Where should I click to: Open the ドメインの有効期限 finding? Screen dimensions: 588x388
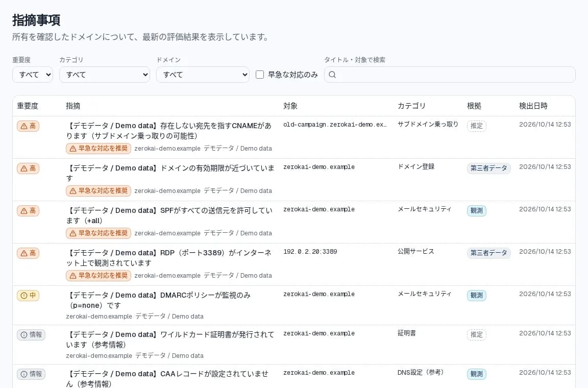170,173
